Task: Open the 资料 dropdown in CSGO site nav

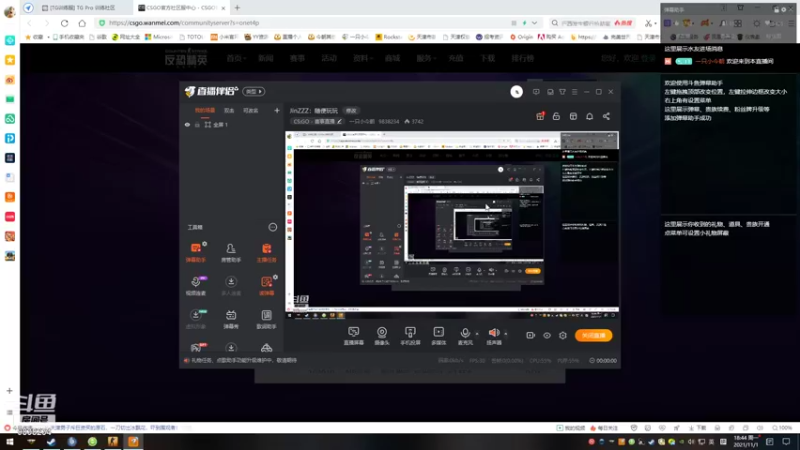Action: pyautogui.click(x=361, y=58)
